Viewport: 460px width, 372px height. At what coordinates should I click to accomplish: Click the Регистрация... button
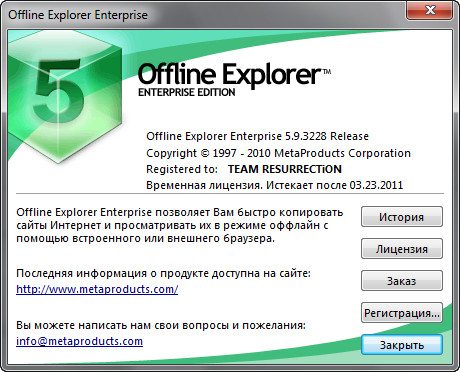pos(402,313)
